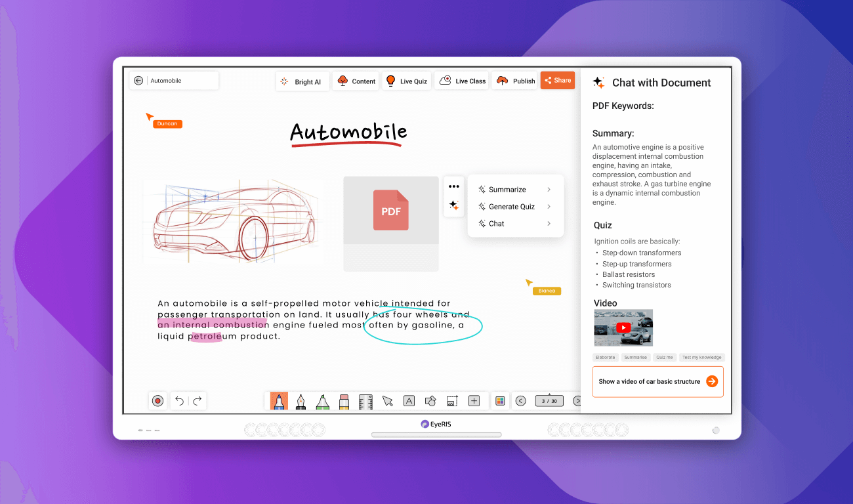The width and height of the screenshot is (853, 504).
Task: Click the Chat with Document sparkle icon
Action: (598, 82)
